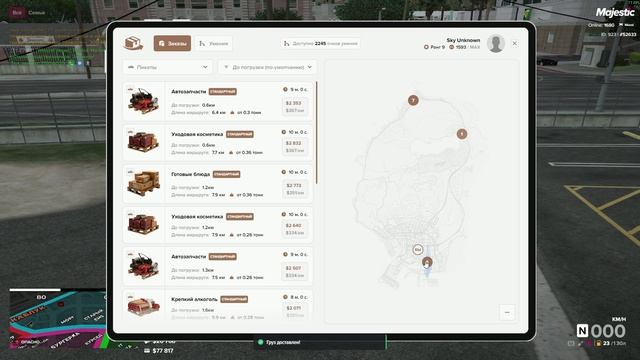Click the available skill points badge showing 2245
The height and width of the screenshot is (360, 640).
320,43
